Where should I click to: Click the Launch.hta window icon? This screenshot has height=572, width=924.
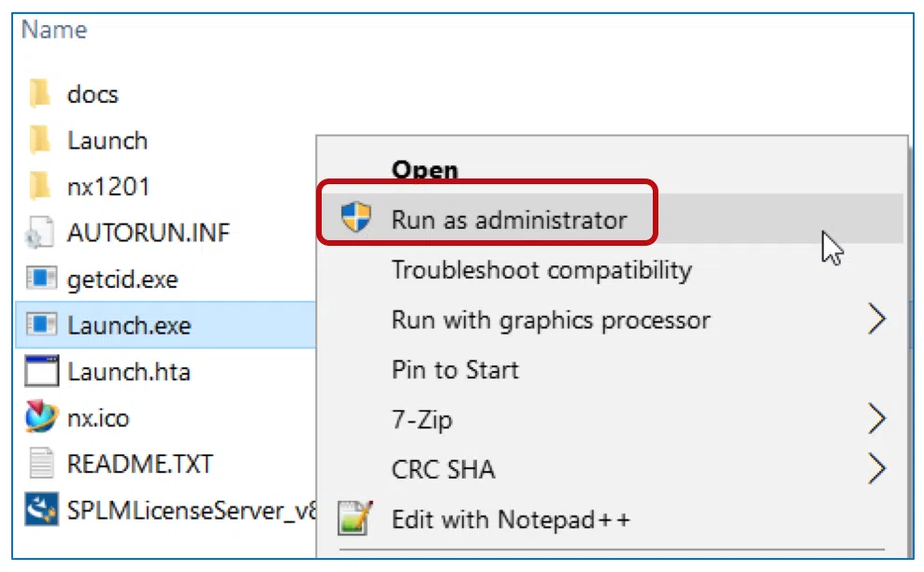(x=41, y=371)
